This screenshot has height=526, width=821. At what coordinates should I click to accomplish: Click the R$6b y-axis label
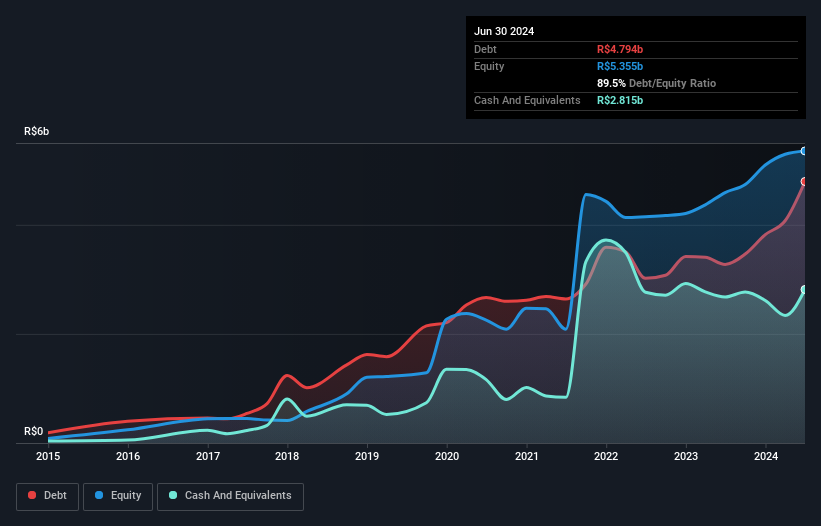(37, 131)
